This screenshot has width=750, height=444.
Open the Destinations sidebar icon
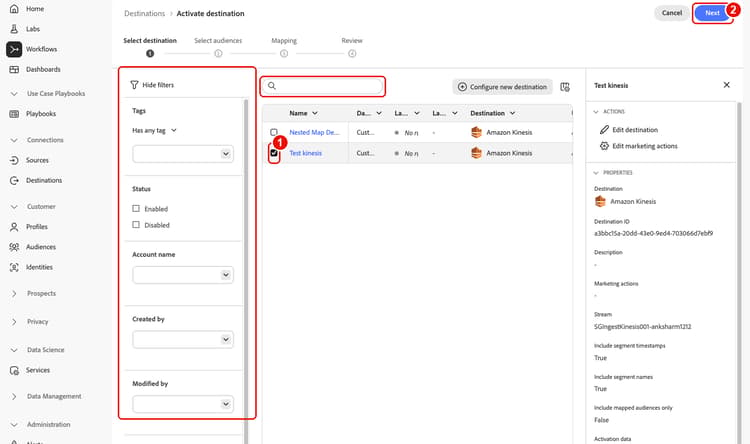pos(14,180)
